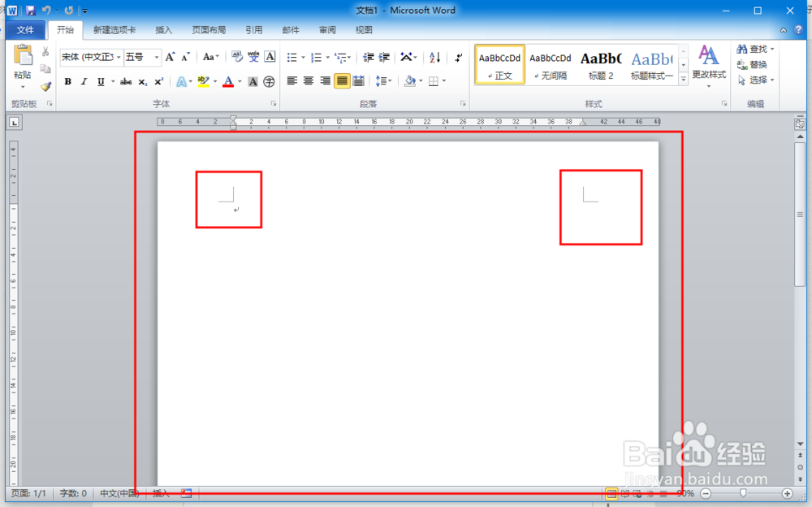Apply the 标题 2 heading style
This screenshot has width=812, height=507.
coord(601,64)
